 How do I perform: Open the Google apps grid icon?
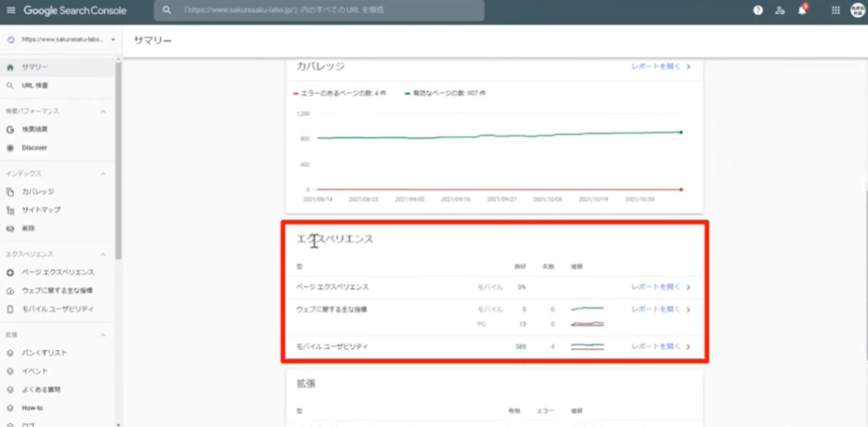(835, 10)
